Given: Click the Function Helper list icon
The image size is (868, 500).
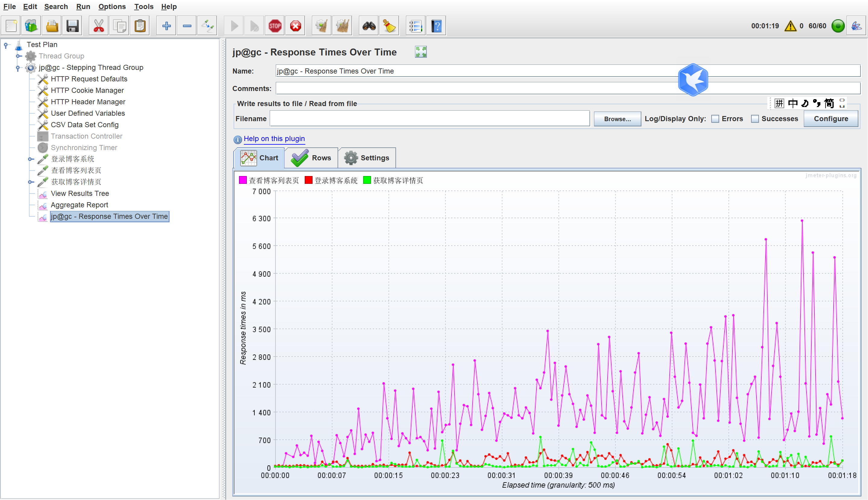Looking at the screenshot, I should (415, 26).
